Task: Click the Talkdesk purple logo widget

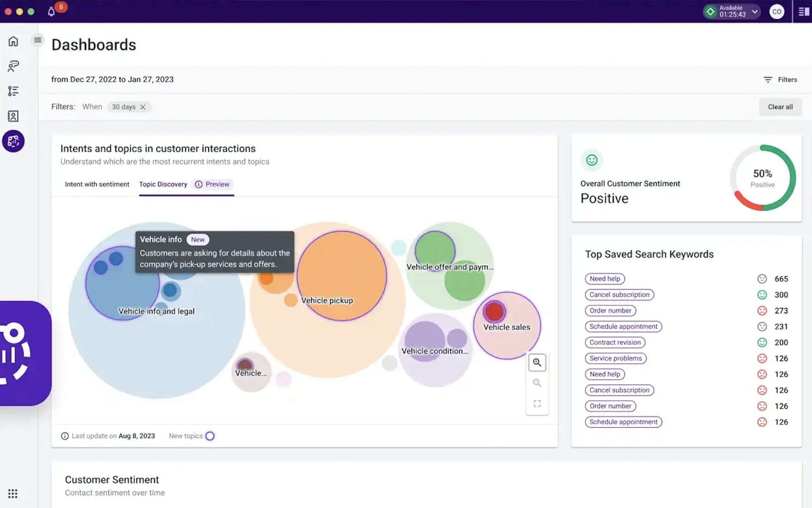Action: [25, 353]
